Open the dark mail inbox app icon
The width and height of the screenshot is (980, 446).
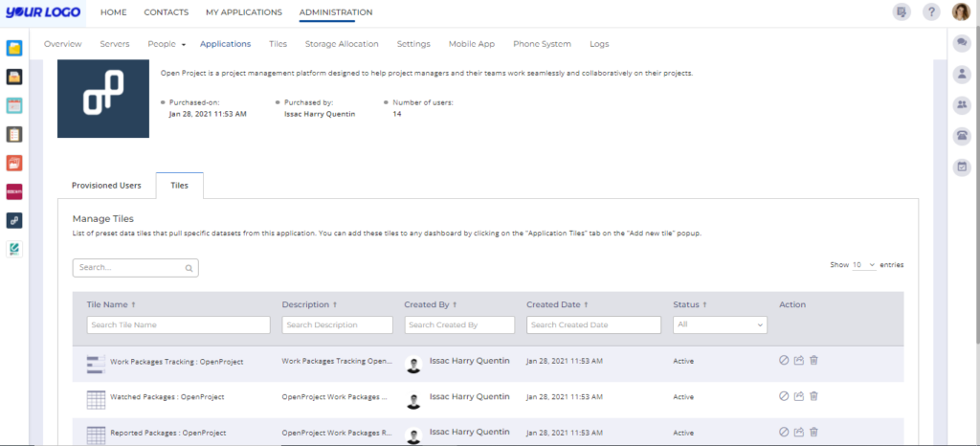(x=14, y=77)
